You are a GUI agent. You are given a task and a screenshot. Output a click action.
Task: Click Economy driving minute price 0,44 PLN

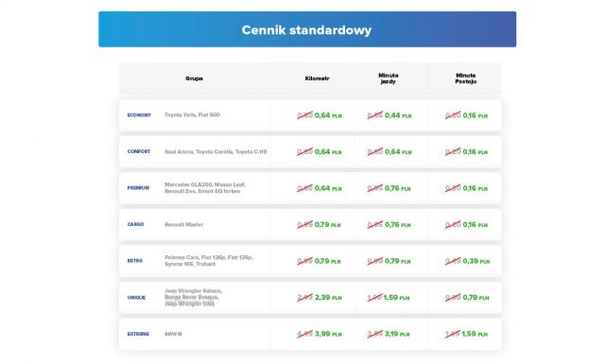click(x=398, y=115)
